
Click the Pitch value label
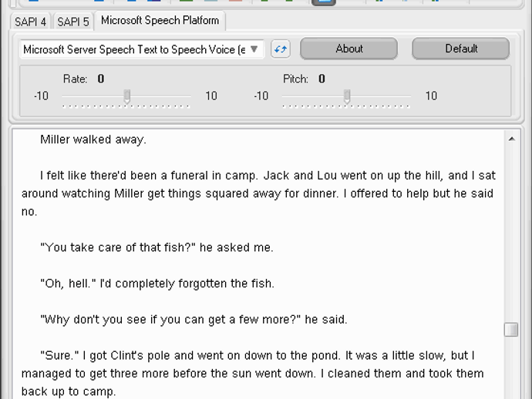[x=322, y=79]
